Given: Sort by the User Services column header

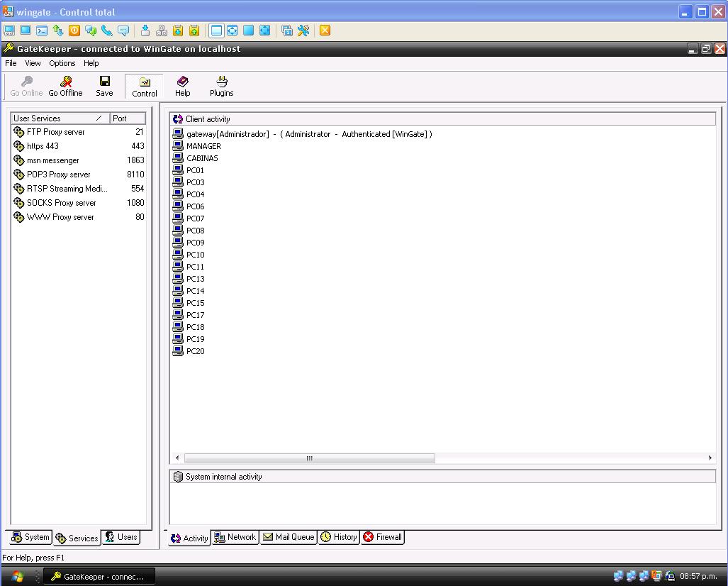Looking at the screenshot, I should point(60,118).
